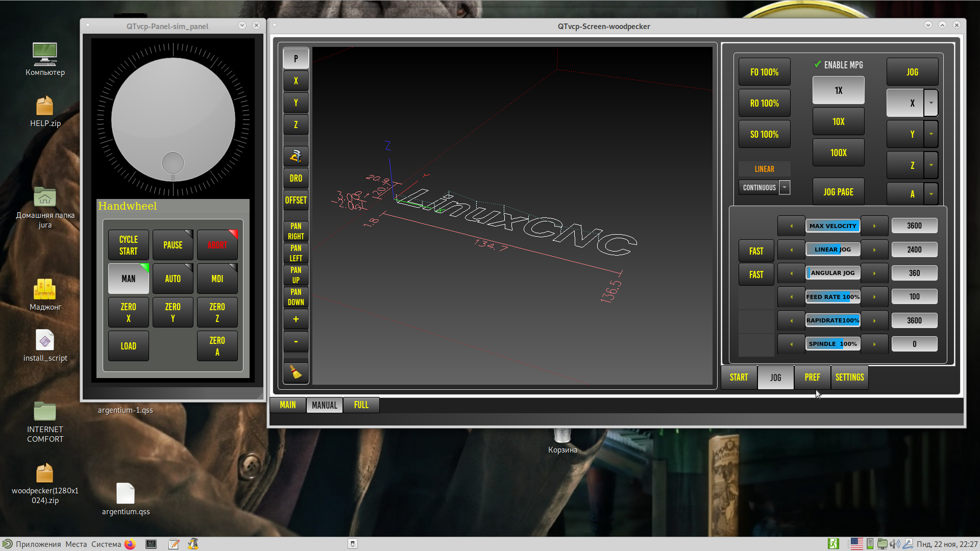Click the Pan Up view button

(x=296, y=275)
